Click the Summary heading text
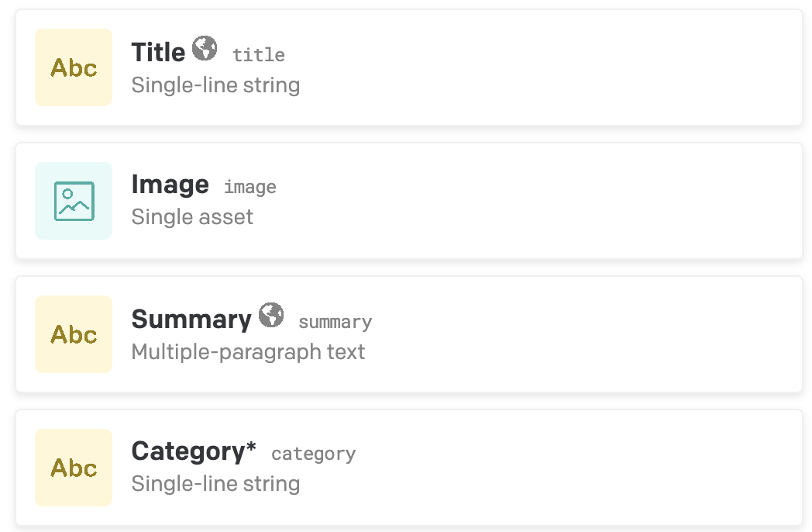Screen dimensions: 812x532 tap(191, 320)
